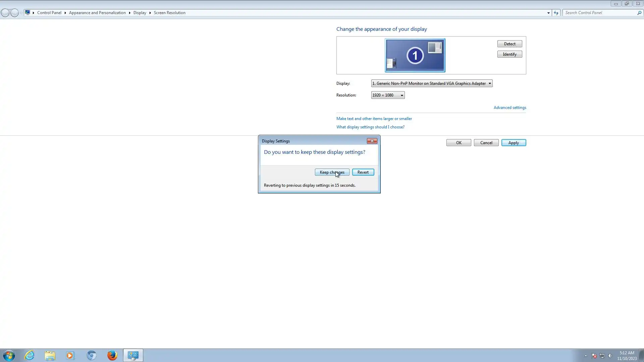Open Internet Explorer from taskbar
This screenshot has height=362, width=644.
[30, 355]
